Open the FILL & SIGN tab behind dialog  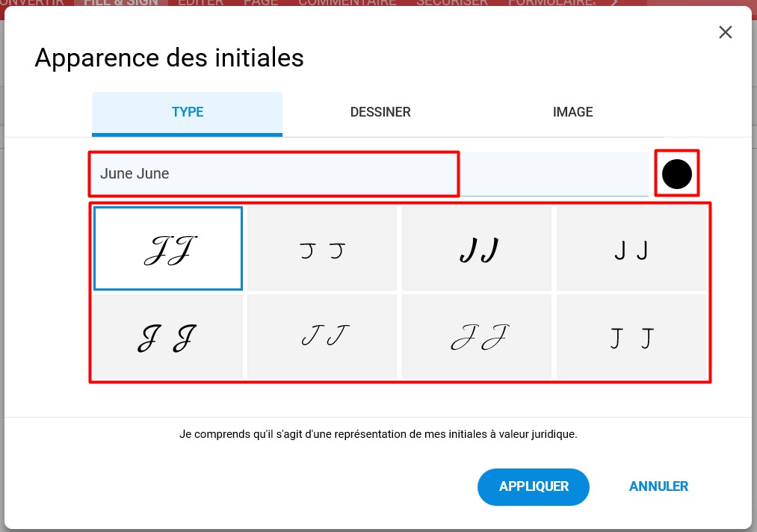[121, 2]
